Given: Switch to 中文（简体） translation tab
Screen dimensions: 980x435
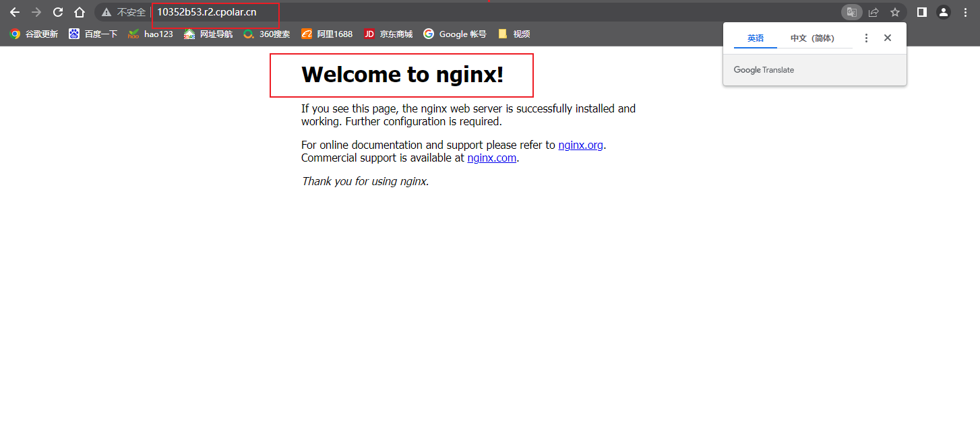Looking at the screenshot, I should 812,38.
